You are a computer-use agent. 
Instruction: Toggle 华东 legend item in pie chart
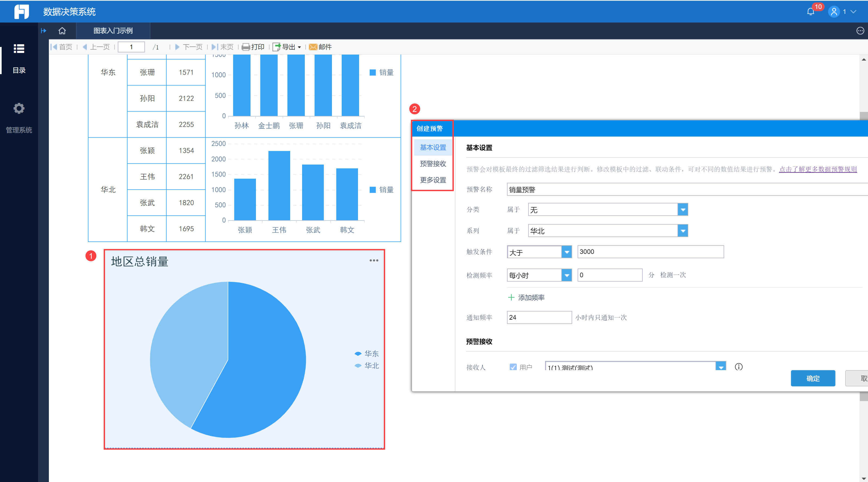pos(367,354)
